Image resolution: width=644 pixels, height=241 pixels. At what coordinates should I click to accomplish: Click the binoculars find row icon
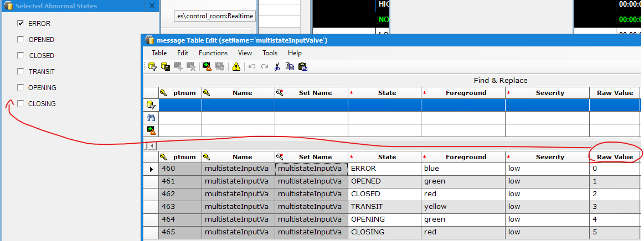pyautogui.click(x=151, y=117)
